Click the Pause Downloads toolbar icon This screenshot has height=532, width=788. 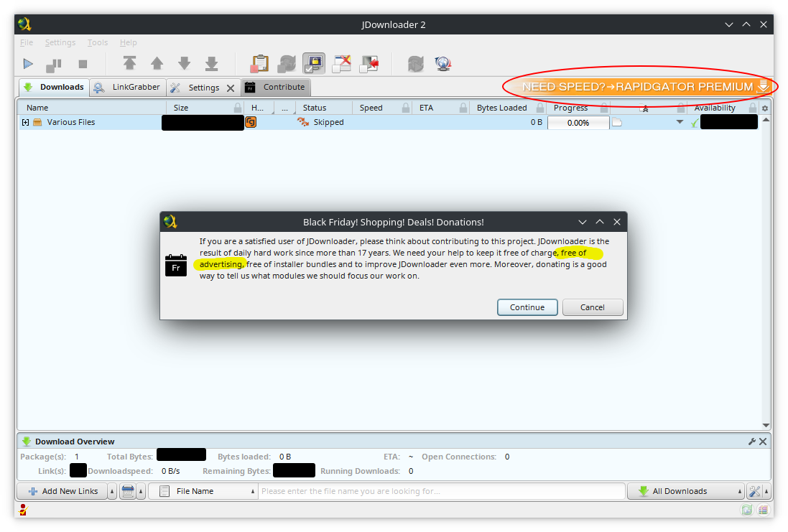pos(54,64)
